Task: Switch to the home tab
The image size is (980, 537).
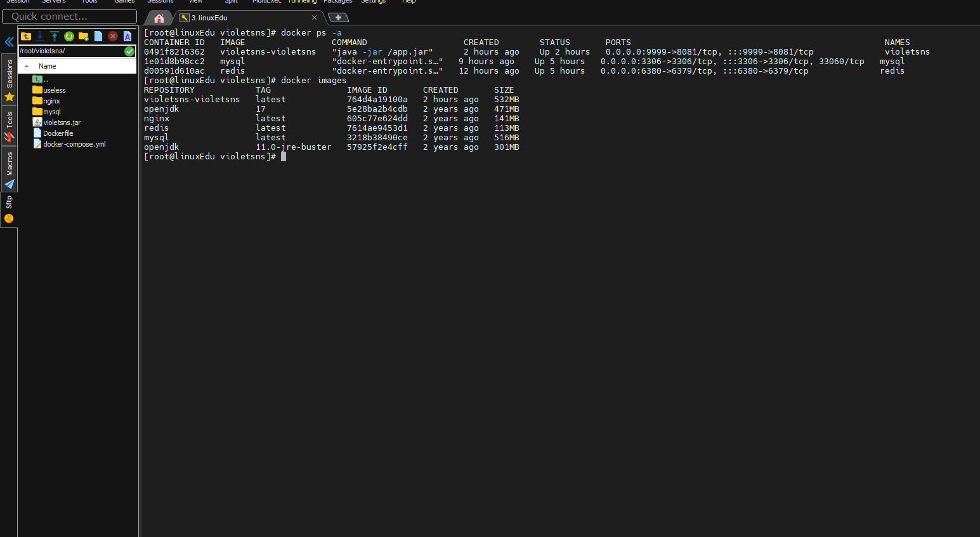Action: pyautogui.click(x=159, y=18)
